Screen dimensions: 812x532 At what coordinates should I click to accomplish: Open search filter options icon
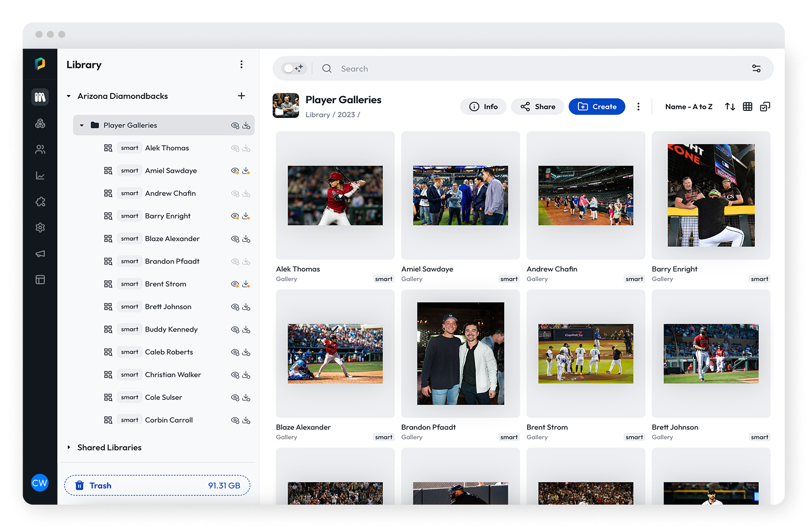point(756,68)
